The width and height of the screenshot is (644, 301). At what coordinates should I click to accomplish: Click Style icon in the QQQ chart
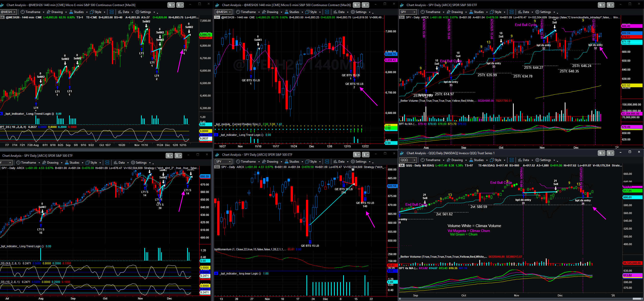point(492,160)
